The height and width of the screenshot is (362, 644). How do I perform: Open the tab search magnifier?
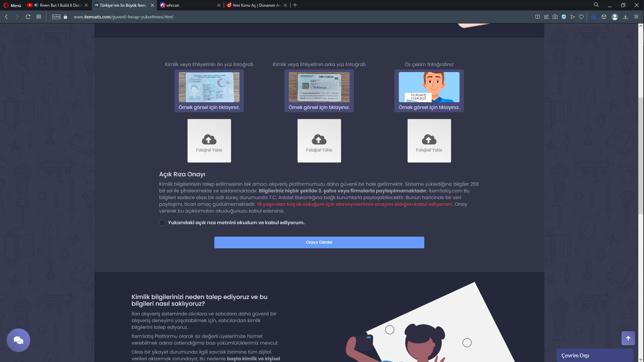(596, 5)
